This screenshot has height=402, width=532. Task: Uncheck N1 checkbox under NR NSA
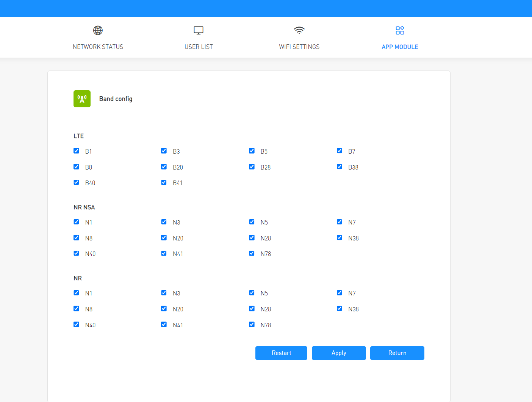click(x=76, y=221)
